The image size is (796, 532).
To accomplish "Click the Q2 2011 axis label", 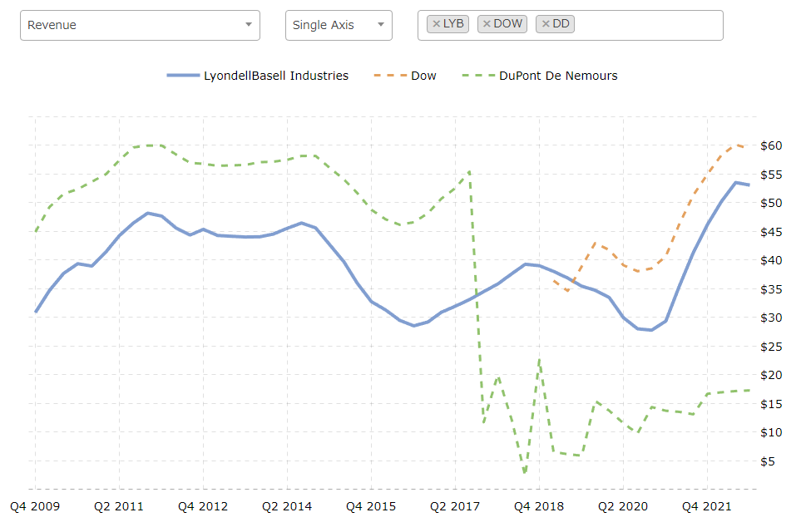I will 119,506.
